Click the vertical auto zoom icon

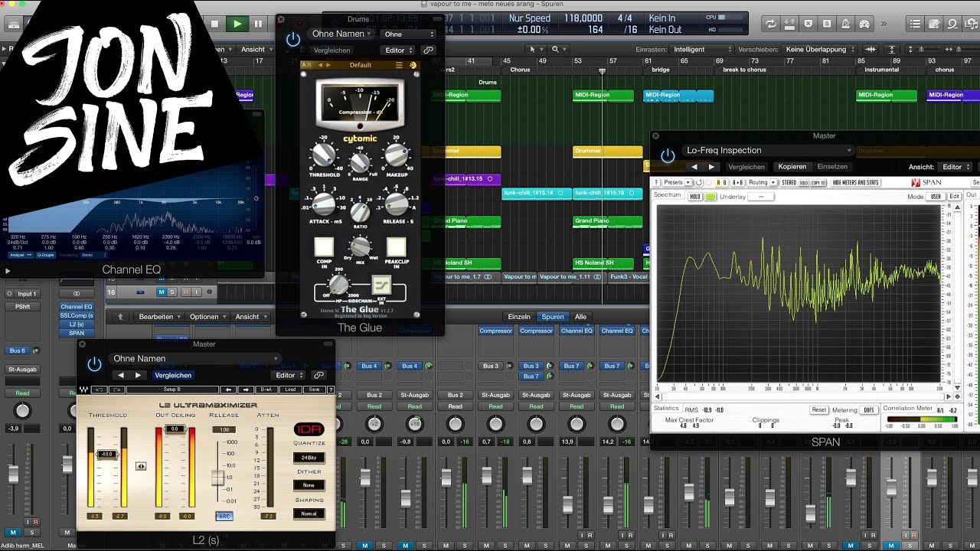pyautogui.click(x=892, y=50)
